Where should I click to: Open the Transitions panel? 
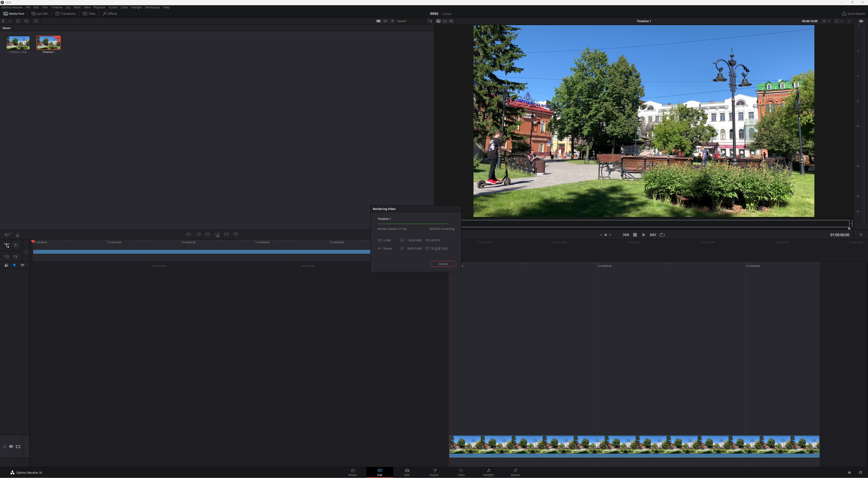point(65,14)
